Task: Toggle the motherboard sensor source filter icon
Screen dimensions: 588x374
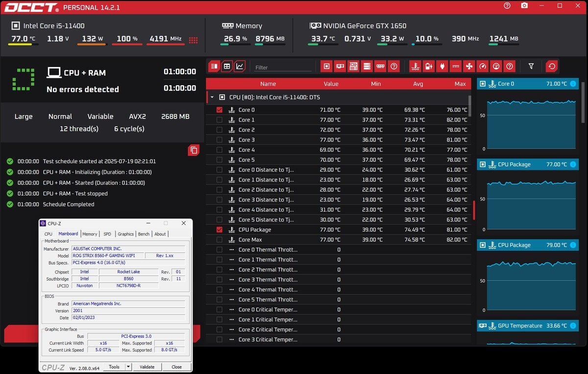Action: pyautogui.click(x=353, y=66)
